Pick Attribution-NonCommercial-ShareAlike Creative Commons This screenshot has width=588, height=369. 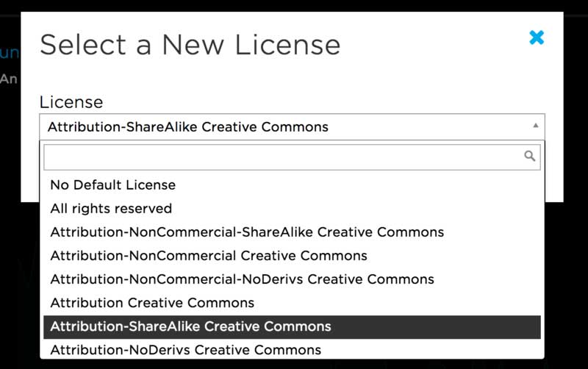[x=247, y=232]
